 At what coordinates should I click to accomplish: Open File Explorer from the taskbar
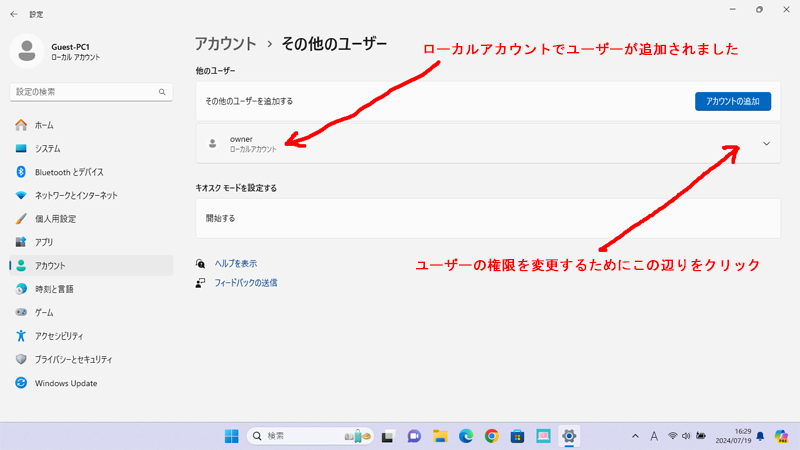[x=439, y=436]
